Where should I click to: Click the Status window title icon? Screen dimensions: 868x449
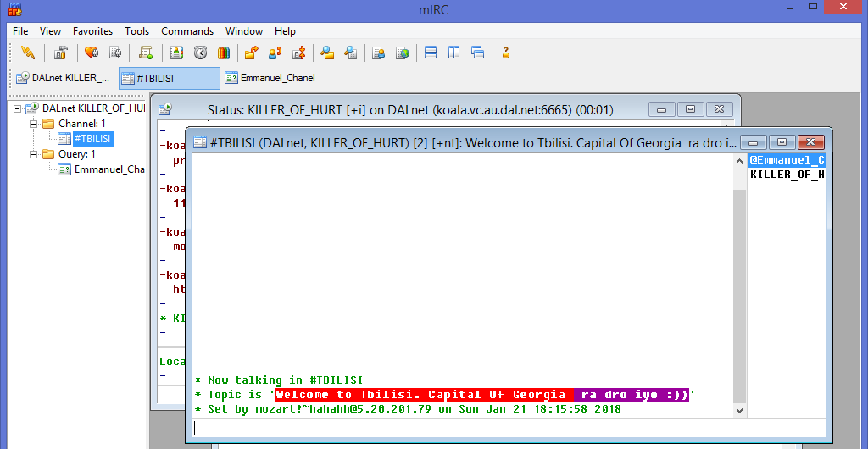(165, 109)
